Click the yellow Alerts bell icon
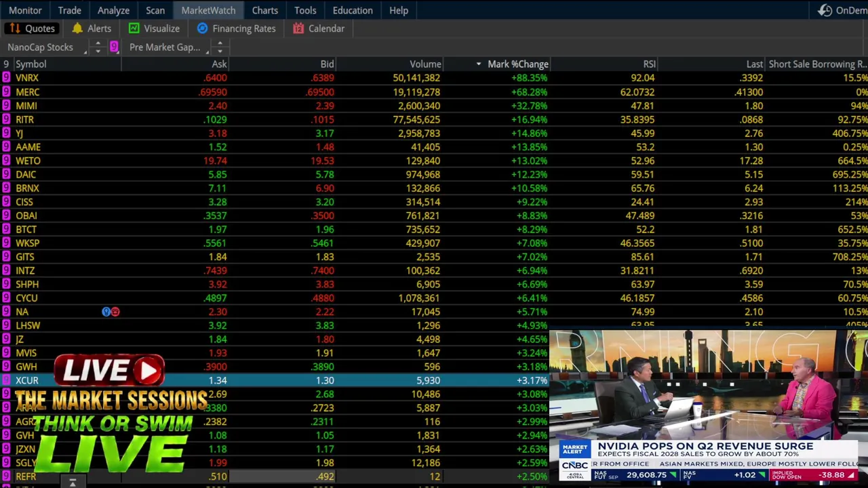This screenshot has height=488, width=868. pos(77,28)
